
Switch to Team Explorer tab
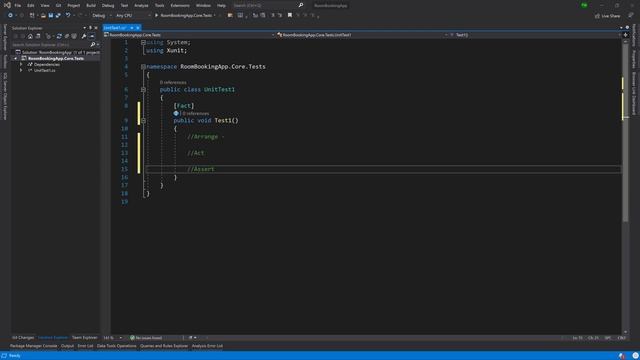click(84, 338)
